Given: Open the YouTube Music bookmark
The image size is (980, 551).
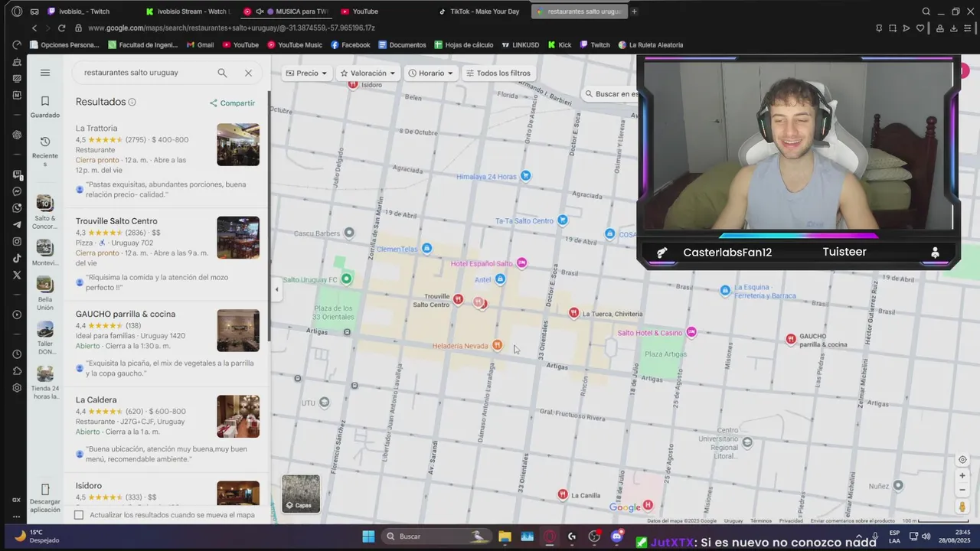Looking at the screenshot, I should tap(295, 45).
